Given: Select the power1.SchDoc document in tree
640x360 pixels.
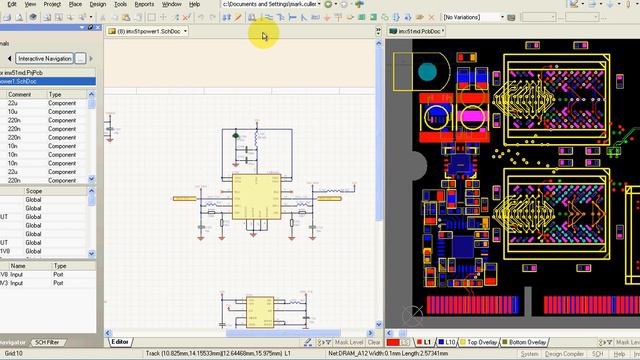Looking at the screenshot, I should pos(48,81).
